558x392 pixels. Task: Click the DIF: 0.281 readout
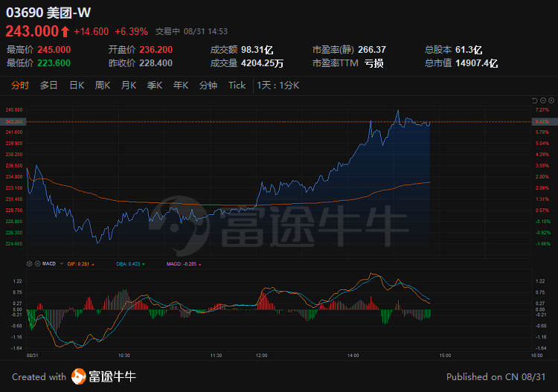(80, 264)
